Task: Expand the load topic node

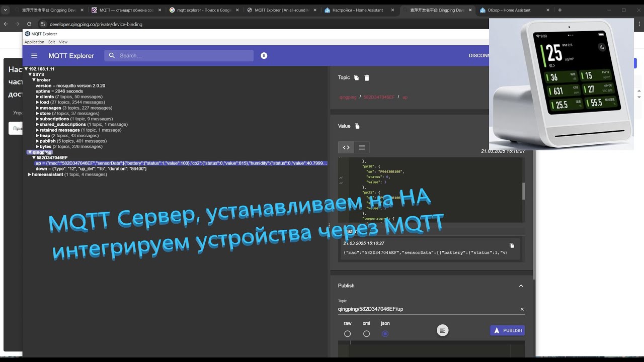Action: tap(37, 103)
